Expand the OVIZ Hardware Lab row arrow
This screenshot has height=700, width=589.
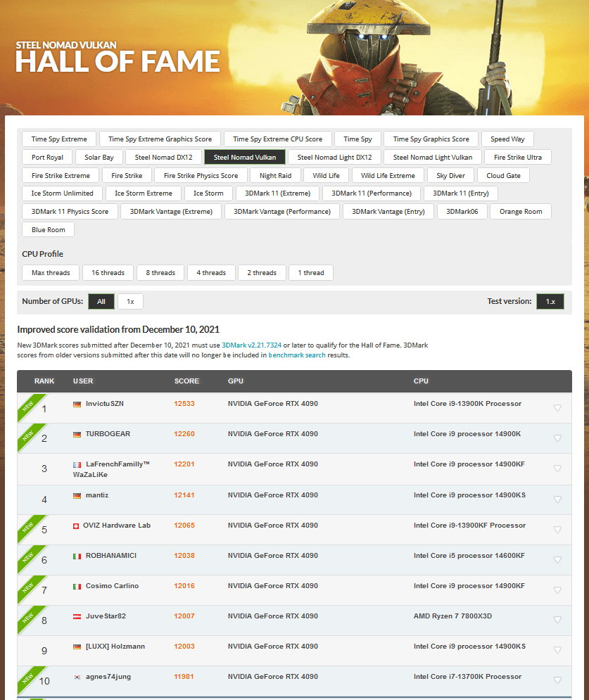pyautogui.click(x=557, y=530)
